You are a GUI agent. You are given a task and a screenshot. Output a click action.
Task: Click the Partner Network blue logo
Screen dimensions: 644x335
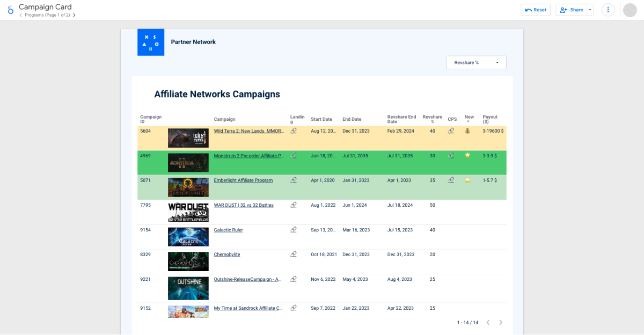(151, 42)
